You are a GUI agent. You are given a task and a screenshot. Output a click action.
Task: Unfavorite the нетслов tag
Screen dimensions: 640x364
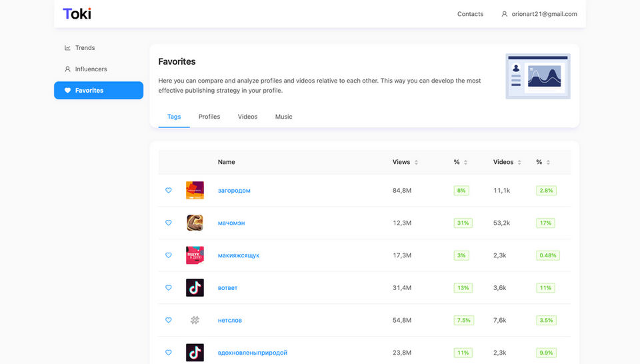168,320
